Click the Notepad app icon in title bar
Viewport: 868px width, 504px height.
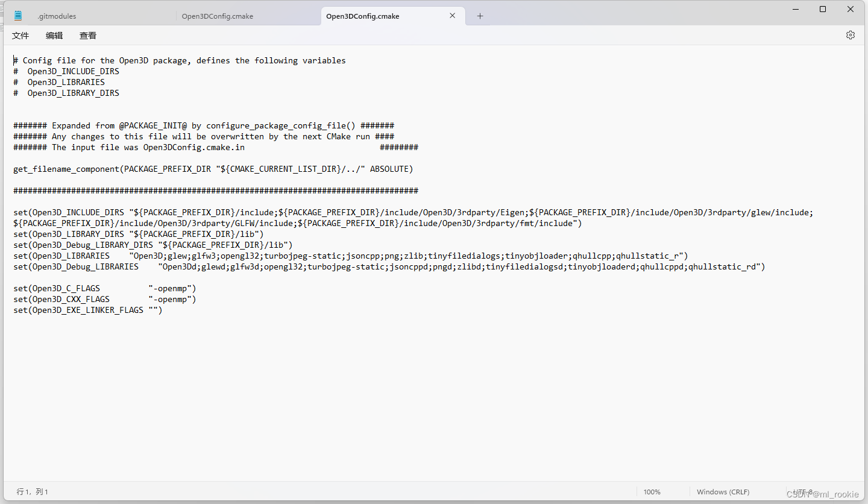coord(18,16)
